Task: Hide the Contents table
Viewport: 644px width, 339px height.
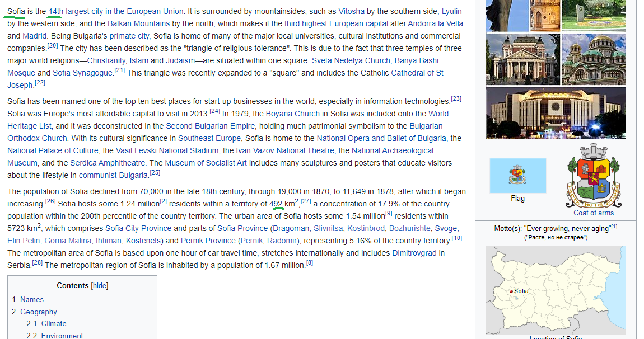Action: tap(100, 285)
